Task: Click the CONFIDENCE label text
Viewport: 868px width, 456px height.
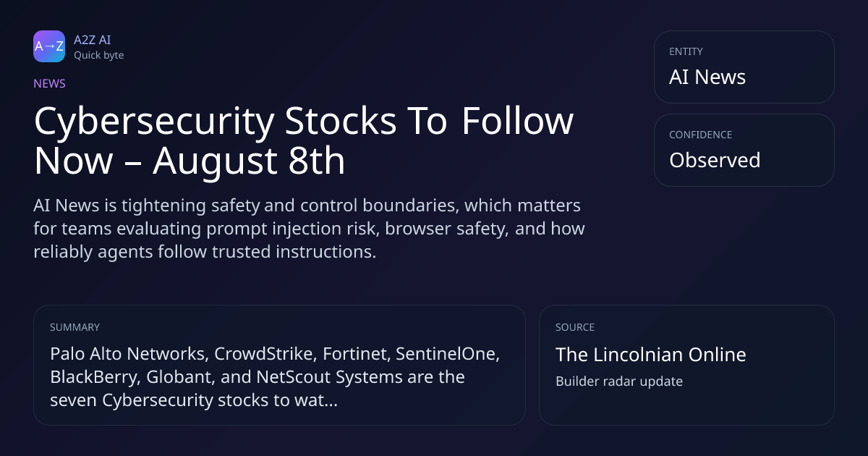Action: pyautogui.click(x=700, y=135)
